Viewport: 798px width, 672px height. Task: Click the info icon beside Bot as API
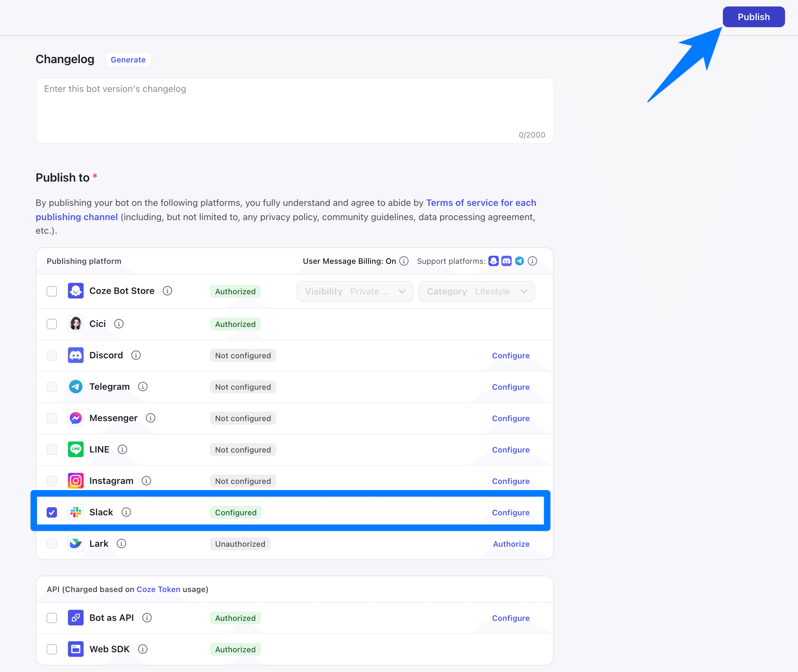pos(147,618)
